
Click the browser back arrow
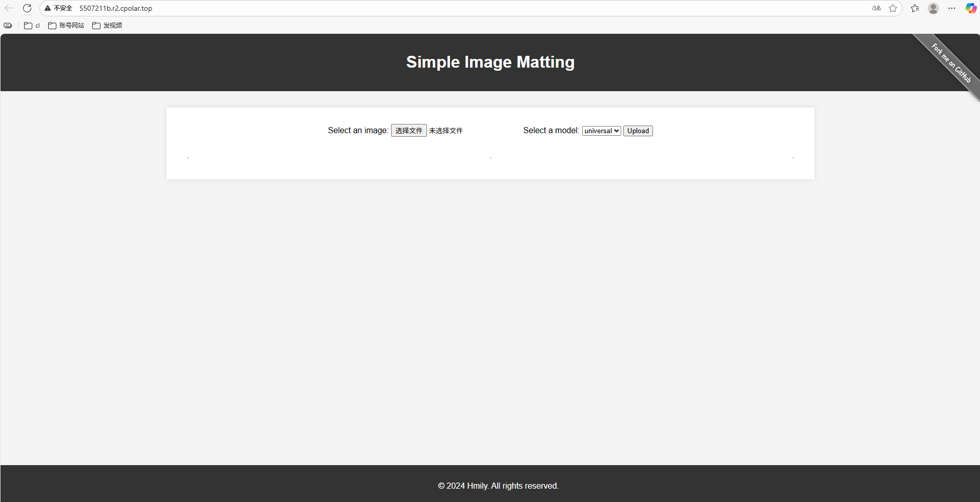pos(9,8)
